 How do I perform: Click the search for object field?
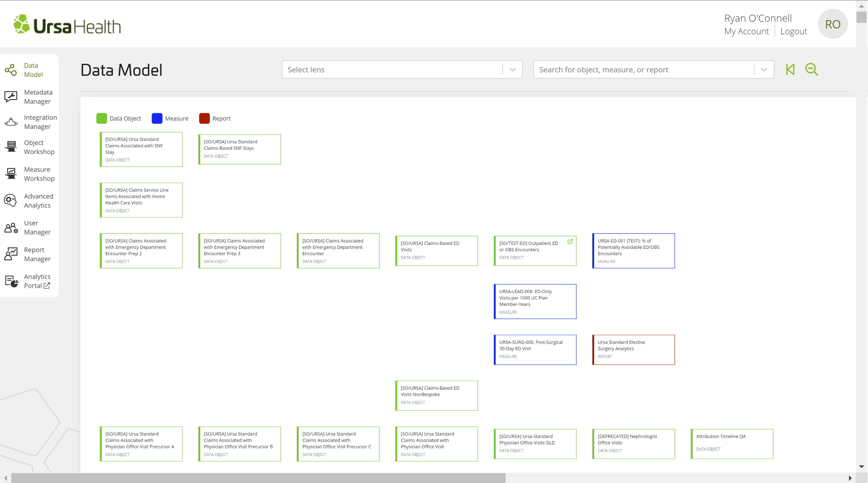653,69
